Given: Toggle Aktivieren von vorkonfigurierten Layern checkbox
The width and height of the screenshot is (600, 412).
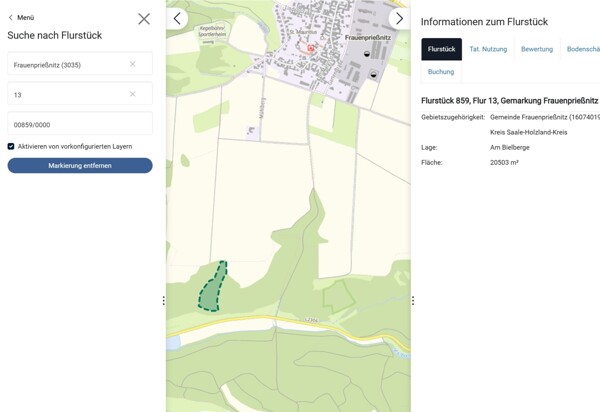Looking at the screenshot, I should tap(11, 146).
